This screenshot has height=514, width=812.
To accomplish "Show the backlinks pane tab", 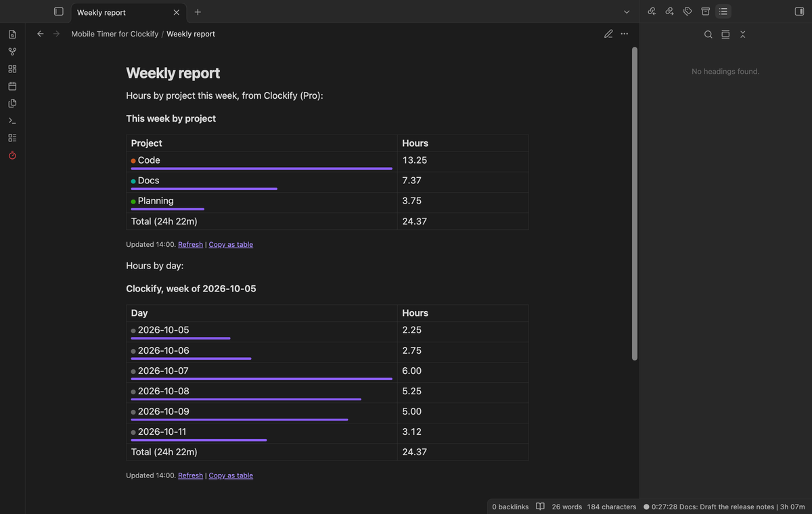I will (652, 11).
